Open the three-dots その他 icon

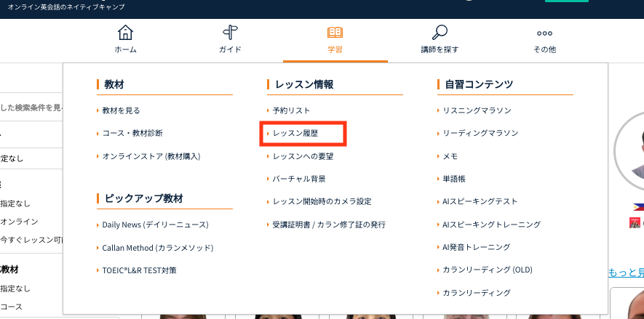click(544, 33)
